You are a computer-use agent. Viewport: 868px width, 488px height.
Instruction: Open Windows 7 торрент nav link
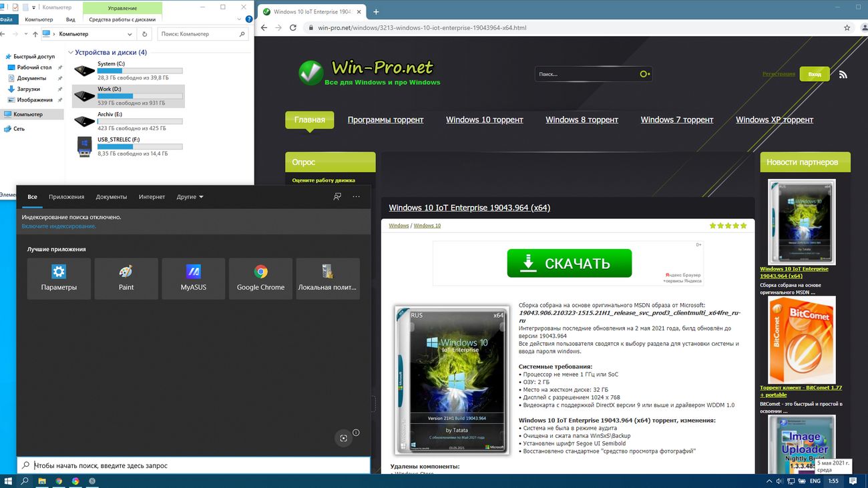pos(677,119)
